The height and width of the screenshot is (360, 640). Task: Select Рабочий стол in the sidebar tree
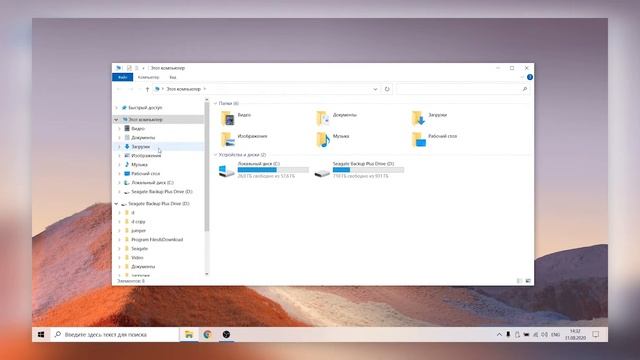145,173
